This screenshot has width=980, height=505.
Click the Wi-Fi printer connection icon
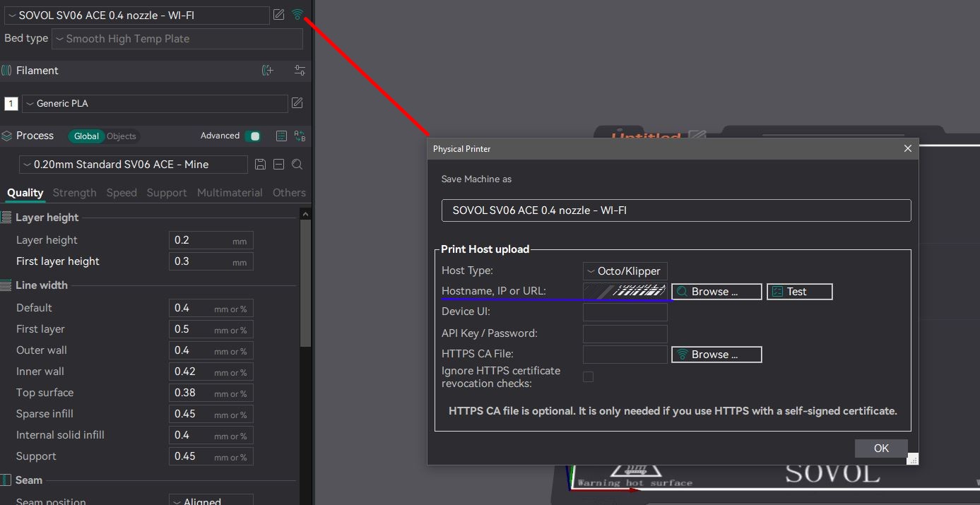(x=297, y=15)
